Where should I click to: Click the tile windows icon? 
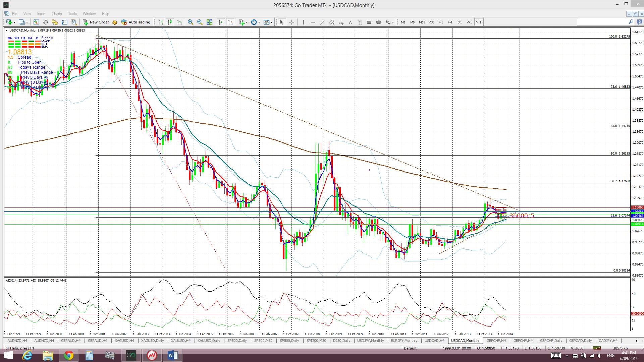[x=209, y=22]
